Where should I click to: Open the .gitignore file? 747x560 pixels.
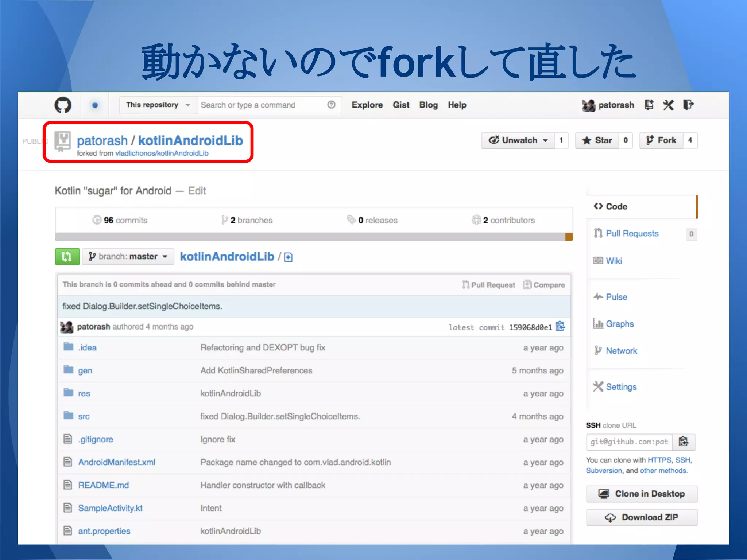tap(96, 439)
